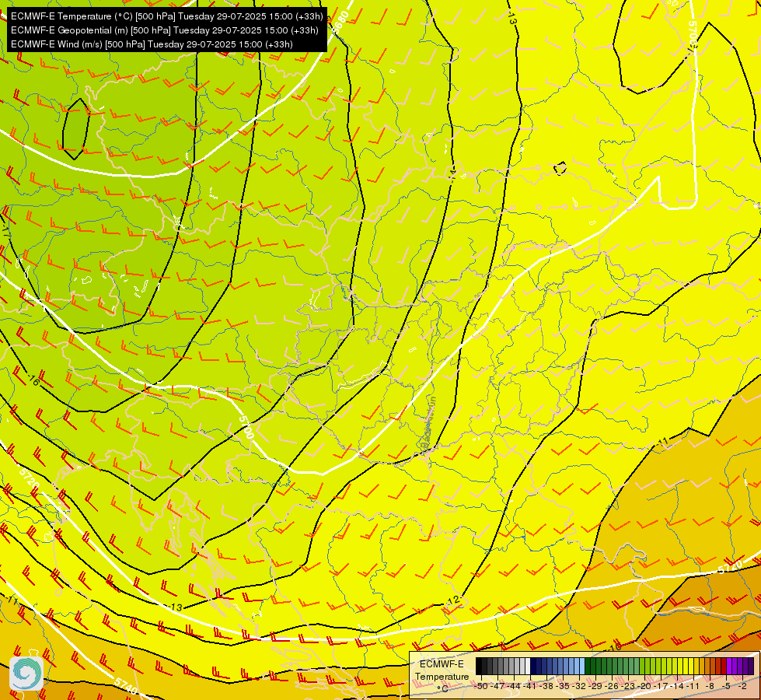Pick the black swatch at the legend's cold end
Screen dimensions: 761x700
(x=479, y=666)
